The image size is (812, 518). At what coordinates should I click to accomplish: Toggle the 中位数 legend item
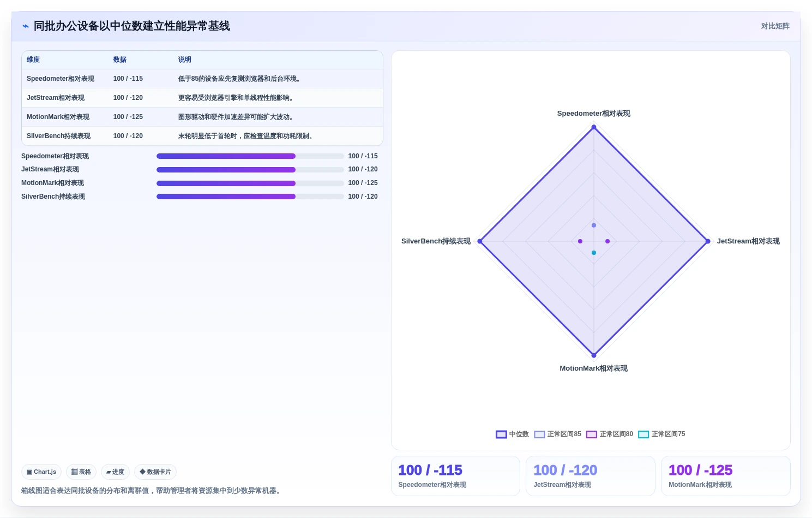[512, 434]
